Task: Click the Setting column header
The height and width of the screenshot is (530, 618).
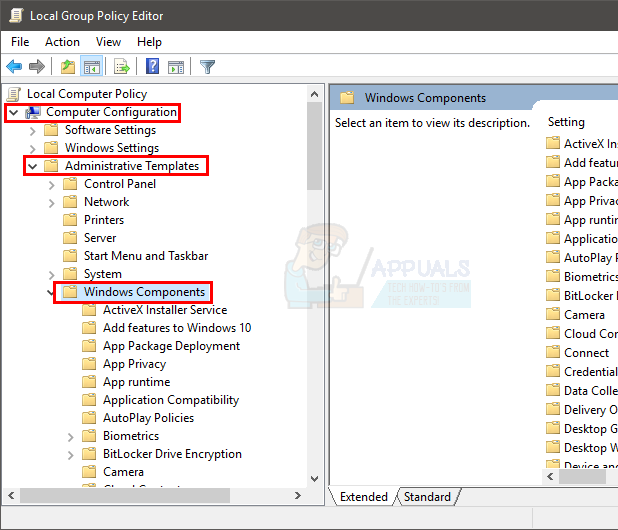Action: coord(566,122)
